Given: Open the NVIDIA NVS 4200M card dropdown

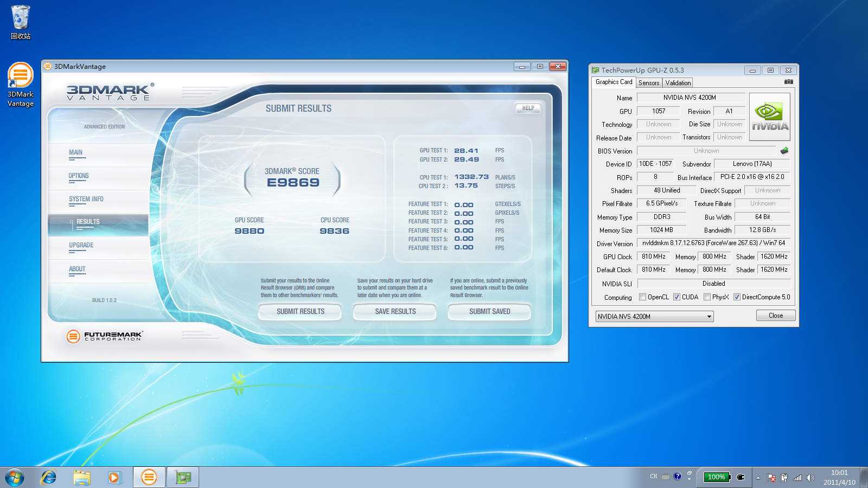Looking at the screenshot, I should [654, 317].
